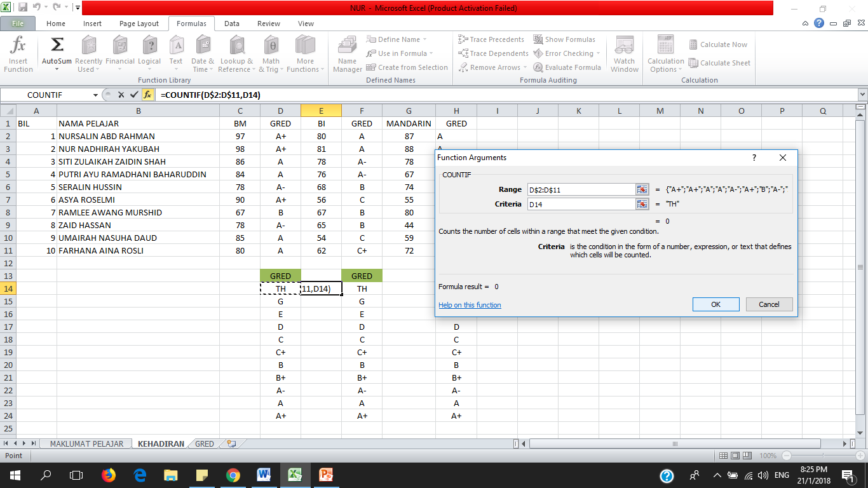
Task: Open 'Help on this function' link
Action: 470,305
